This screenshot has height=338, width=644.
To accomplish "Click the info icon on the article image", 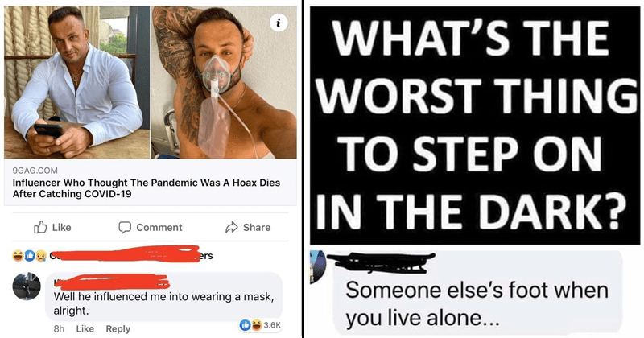I will [279, 24].
